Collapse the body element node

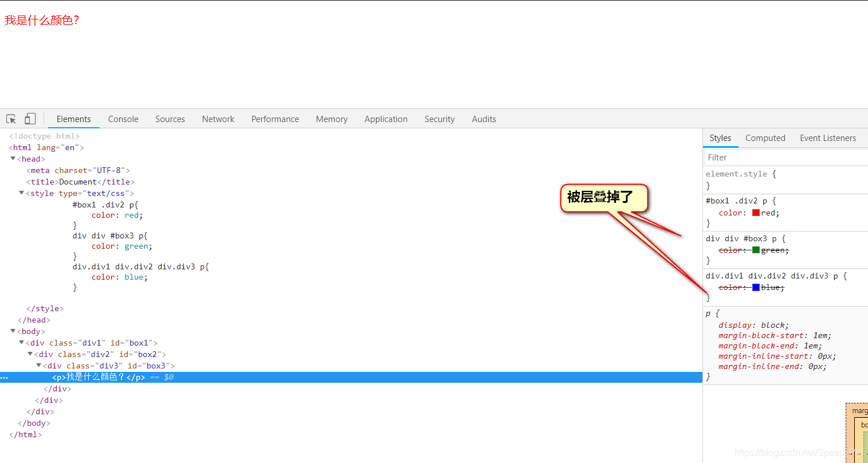tap(13, 331)
